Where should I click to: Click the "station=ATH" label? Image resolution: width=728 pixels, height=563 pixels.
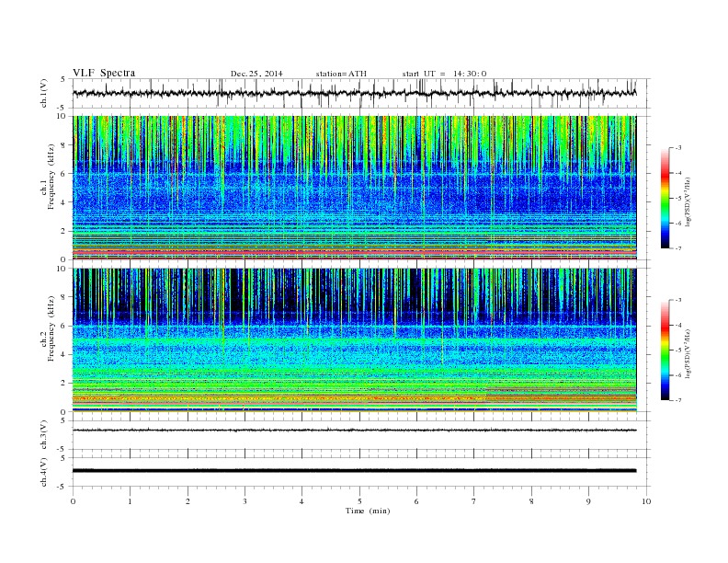[341, 74]
